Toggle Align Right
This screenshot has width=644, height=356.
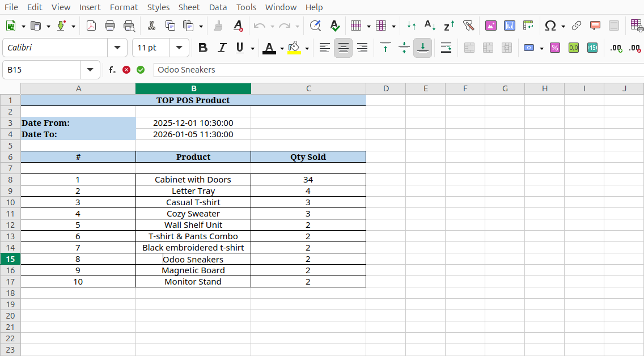point(362,48)
